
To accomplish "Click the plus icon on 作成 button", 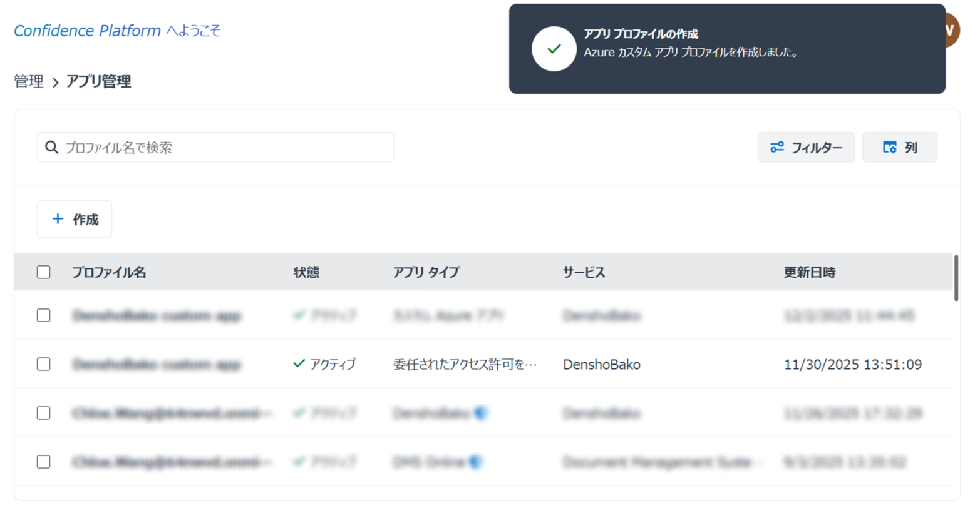I will 58,218.
